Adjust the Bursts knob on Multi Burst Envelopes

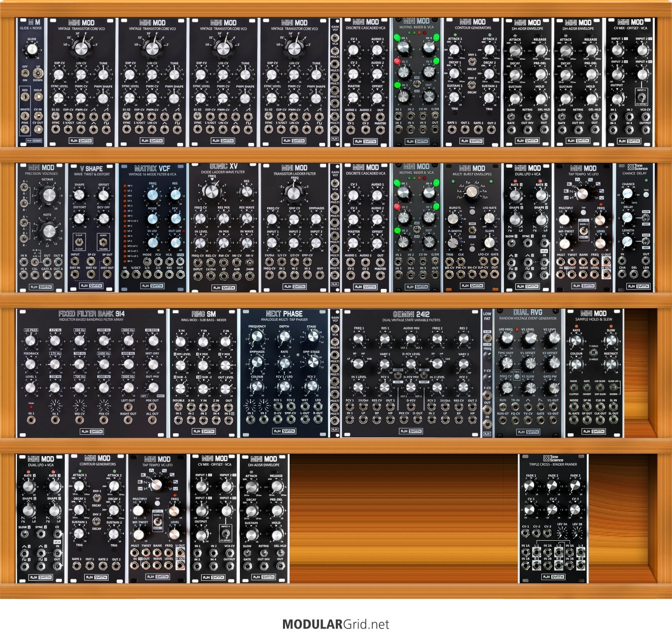[454, 218]
